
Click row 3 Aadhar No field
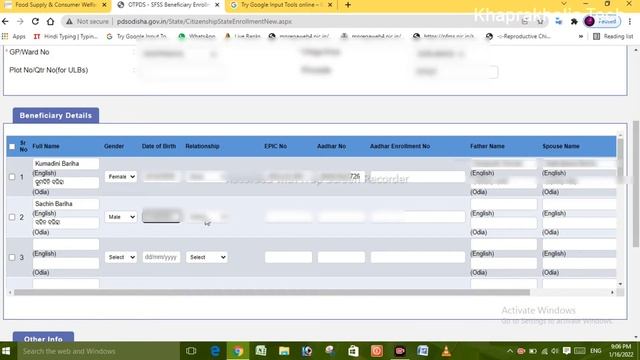click(x=341, y=257)
